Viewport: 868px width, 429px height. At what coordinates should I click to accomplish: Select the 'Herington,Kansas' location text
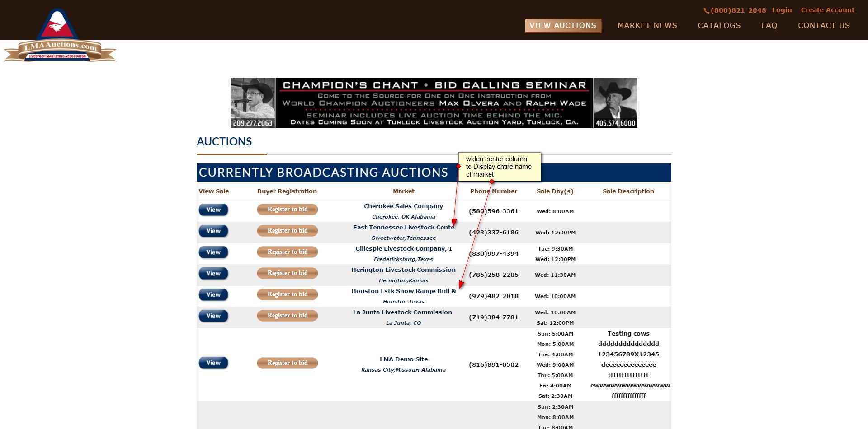point(404,281)
